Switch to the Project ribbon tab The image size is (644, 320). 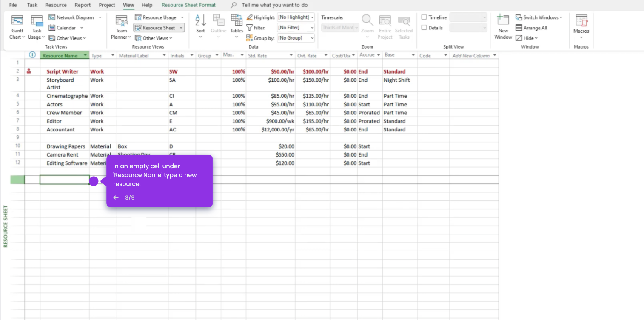tap(107, 5)
